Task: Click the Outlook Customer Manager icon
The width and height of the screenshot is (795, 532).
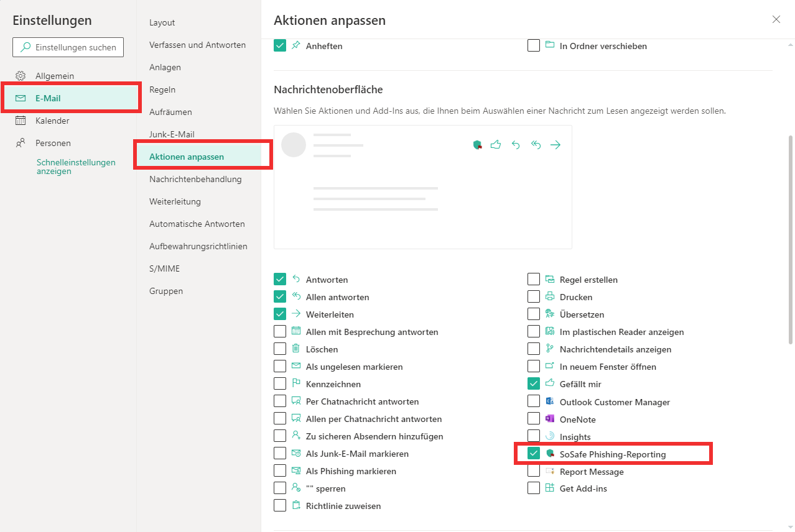Action: click(x=549, y=401)
